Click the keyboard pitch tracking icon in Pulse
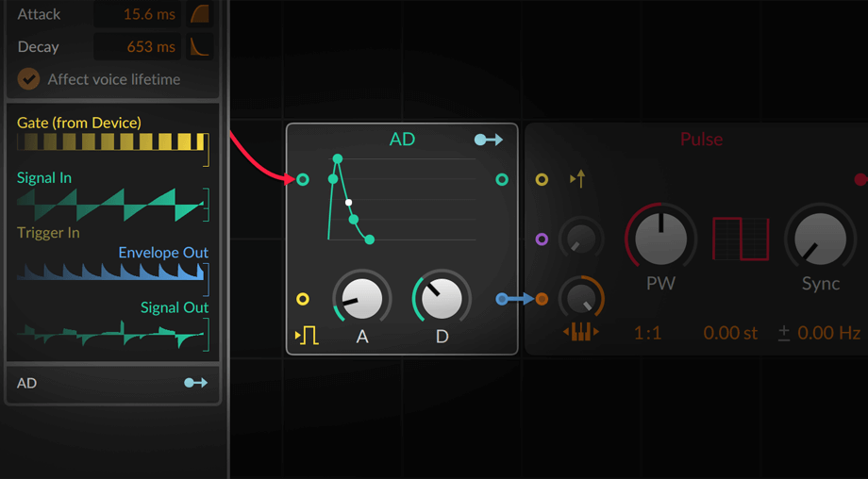Image resolution: width=868 pixels, height=479 pixels. (580, 332)
